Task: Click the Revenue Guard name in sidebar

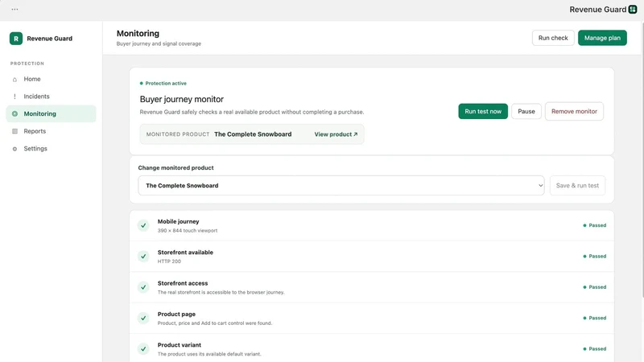Action: (x=50, y=39)
